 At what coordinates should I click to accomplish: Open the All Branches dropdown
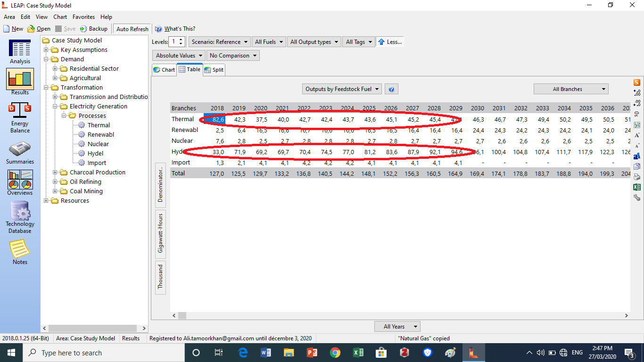click(571, 89)
